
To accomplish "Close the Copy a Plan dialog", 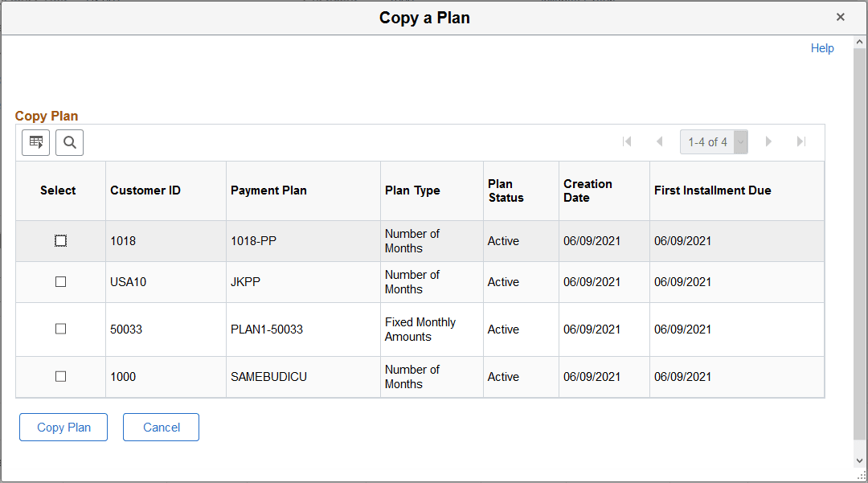I will [841, 16].
